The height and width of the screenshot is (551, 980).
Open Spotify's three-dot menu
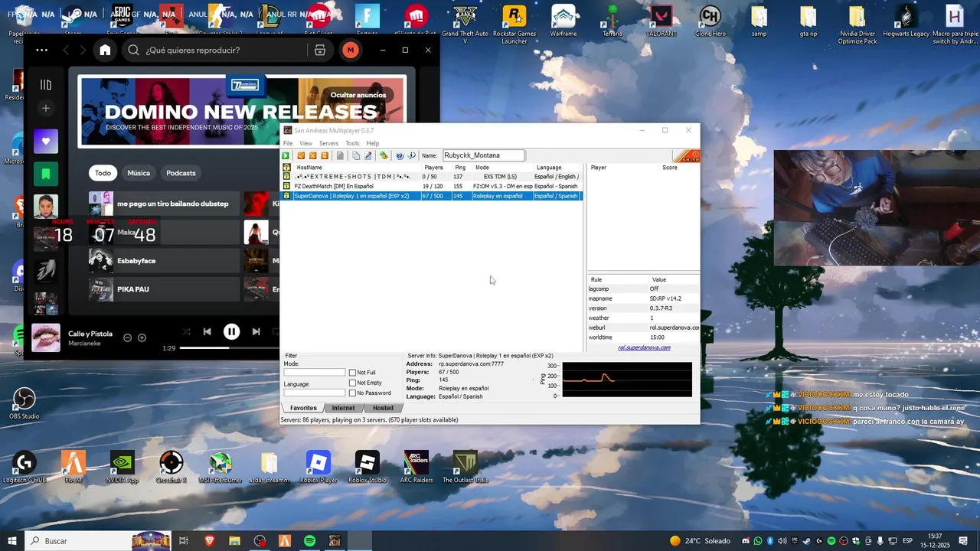click(x=41, y=50)
